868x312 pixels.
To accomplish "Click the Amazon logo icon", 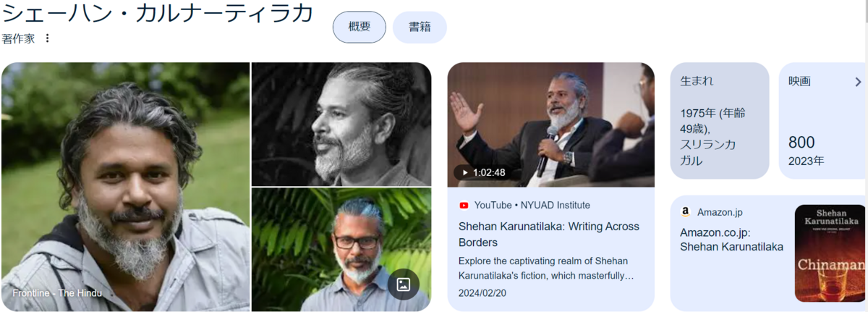I will [685, 212].
